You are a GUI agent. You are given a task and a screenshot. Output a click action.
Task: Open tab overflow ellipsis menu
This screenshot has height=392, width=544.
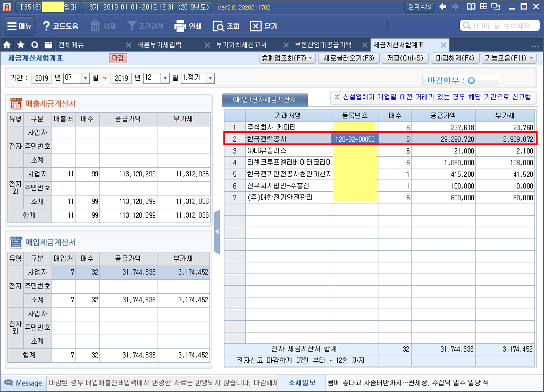(535, 46)
